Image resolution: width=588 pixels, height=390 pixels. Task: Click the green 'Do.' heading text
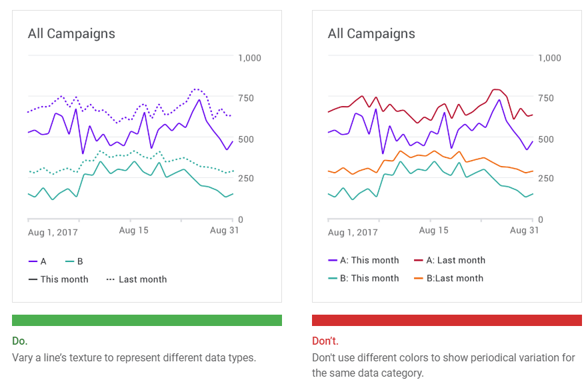point(20,341)
